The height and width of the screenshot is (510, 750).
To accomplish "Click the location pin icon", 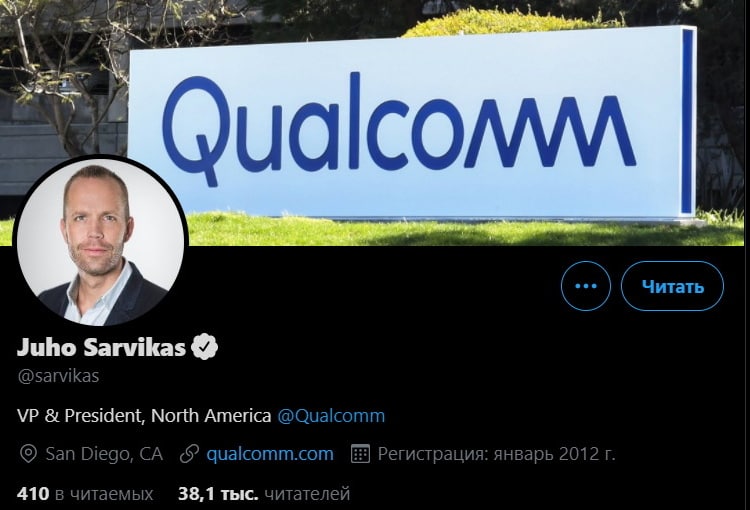I will click(28, 454).
